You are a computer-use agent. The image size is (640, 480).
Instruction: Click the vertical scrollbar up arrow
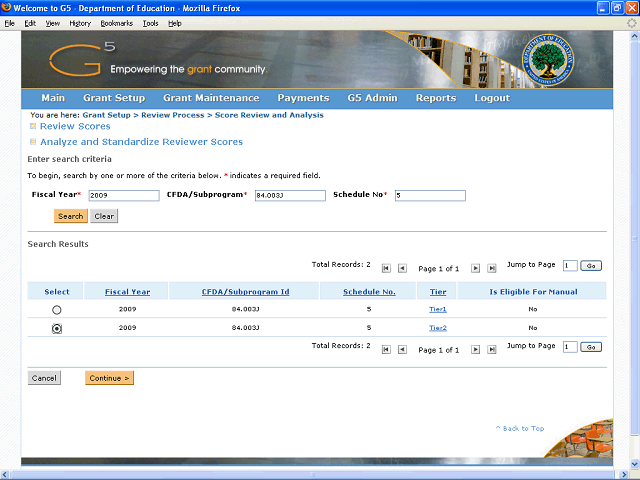point(635,36)
